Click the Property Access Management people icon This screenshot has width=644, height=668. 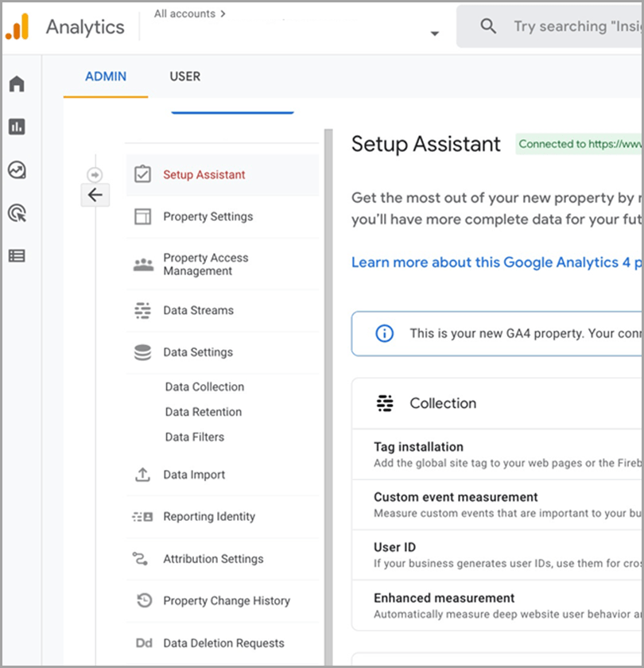pyautogui.click(x=144, y=265)
